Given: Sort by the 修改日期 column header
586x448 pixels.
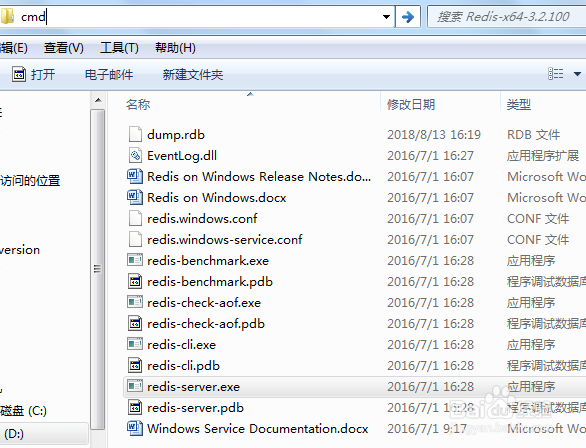Looking at the screenshot, I should pos(411,104).
